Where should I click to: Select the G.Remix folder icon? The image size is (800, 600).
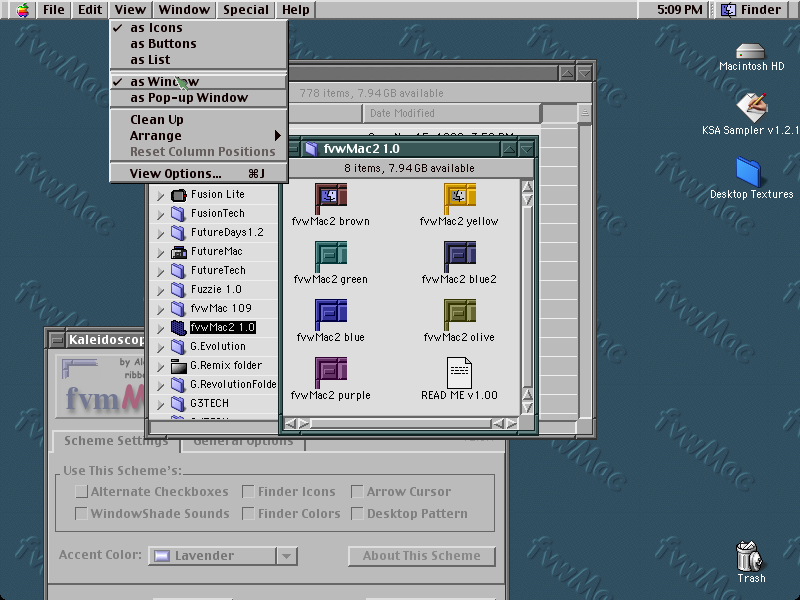pyautogui.click(x=179, y=366)
